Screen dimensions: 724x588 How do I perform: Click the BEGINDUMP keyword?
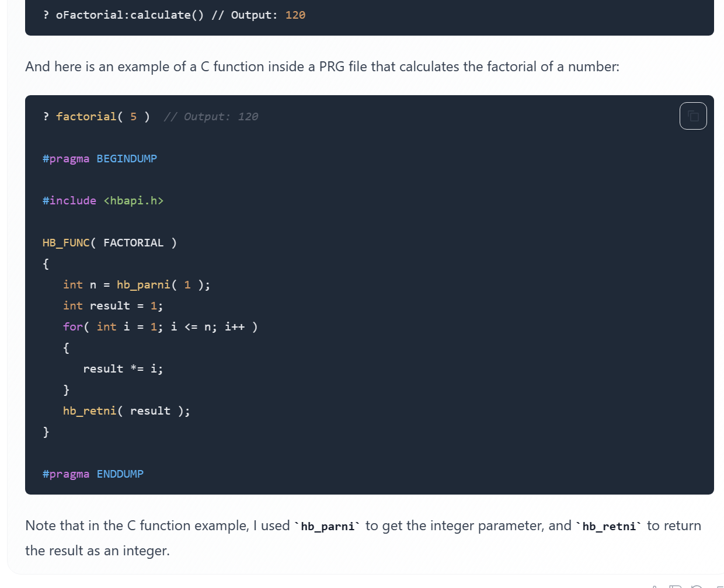pos(127,159)
